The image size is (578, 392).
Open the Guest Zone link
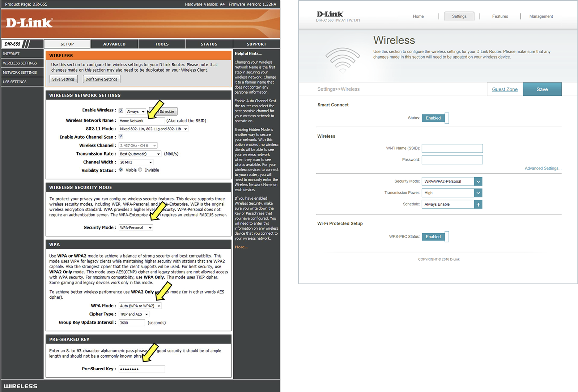pyautogui.click(x=505, y=89)
